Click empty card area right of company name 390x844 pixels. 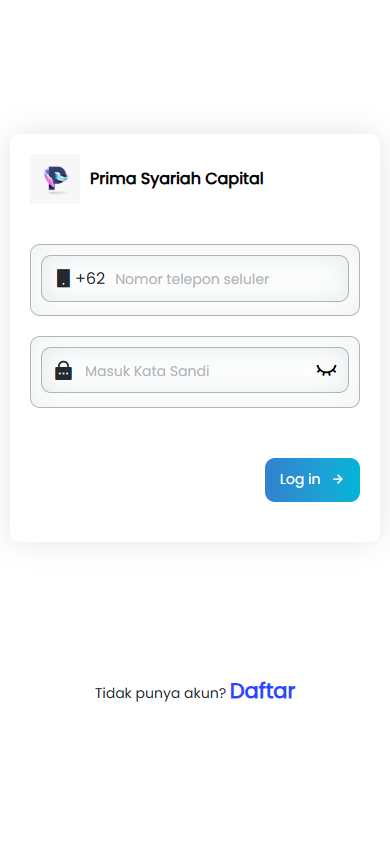[317, 179]
